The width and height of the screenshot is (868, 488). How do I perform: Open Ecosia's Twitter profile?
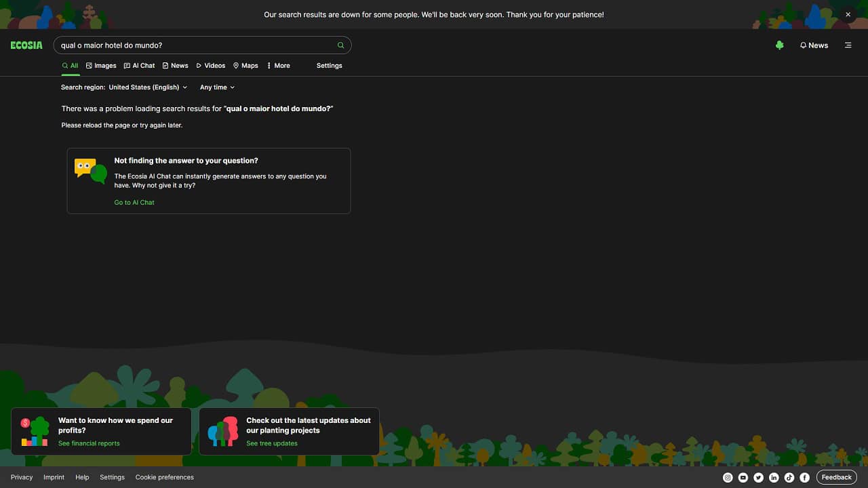(x=759, y=478)
